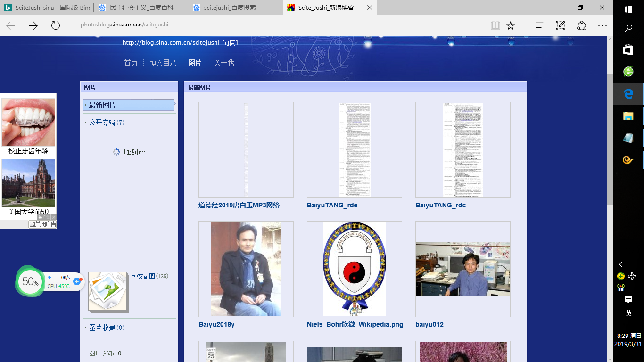Go forward using the forward arrow
Image resolution: width=644 pixels, height=362 pixels.
(x=33, y=26)
